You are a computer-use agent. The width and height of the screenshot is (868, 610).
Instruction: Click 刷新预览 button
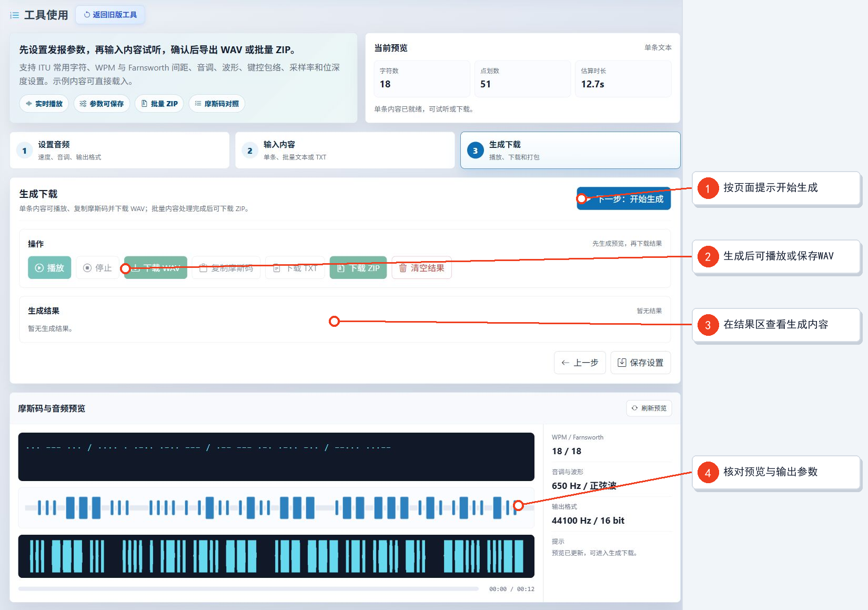(649, 408)
